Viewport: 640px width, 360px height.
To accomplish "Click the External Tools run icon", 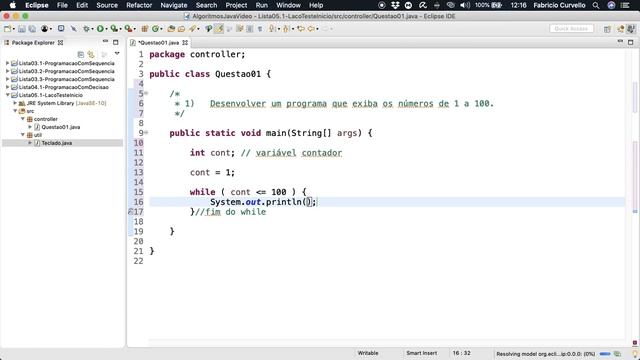I will coord(128,29).
